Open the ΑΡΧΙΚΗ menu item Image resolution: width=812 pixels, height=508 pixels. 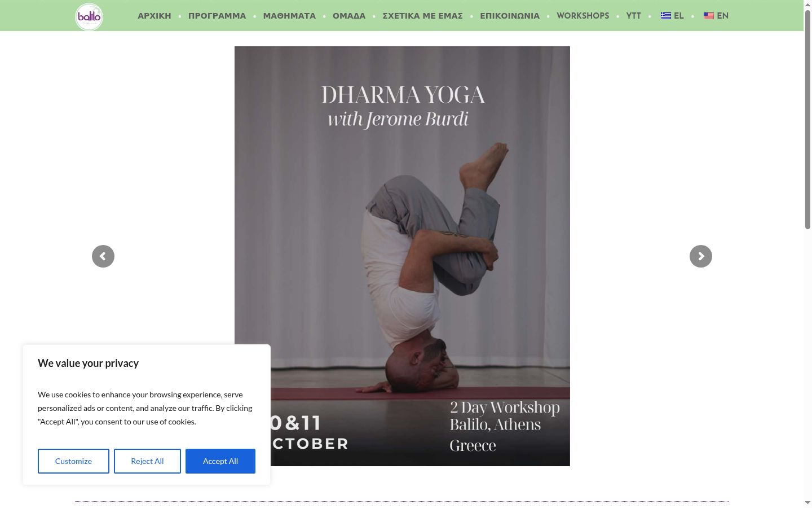click(155, 16)
